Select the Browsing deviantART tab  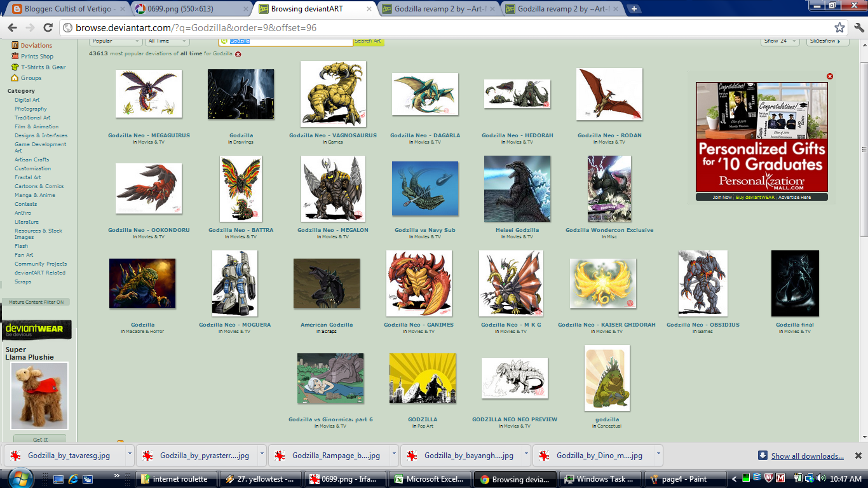[x=315, y=9]
